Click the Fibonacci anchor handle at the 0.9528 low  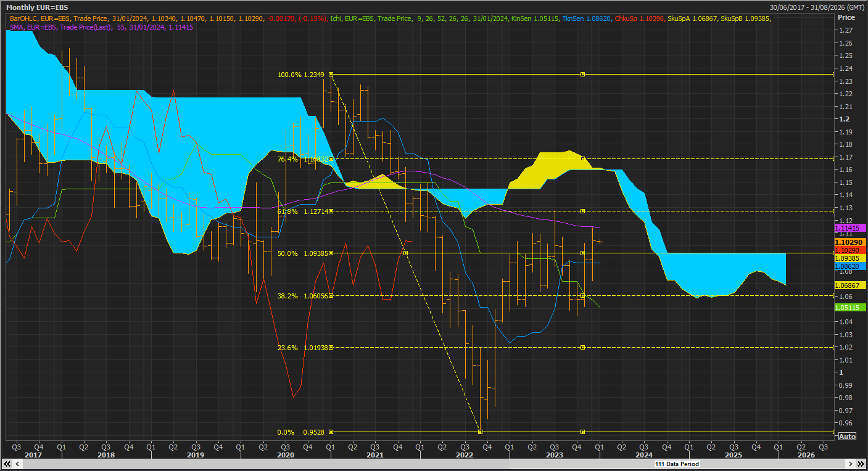click(x=480, y=432)
